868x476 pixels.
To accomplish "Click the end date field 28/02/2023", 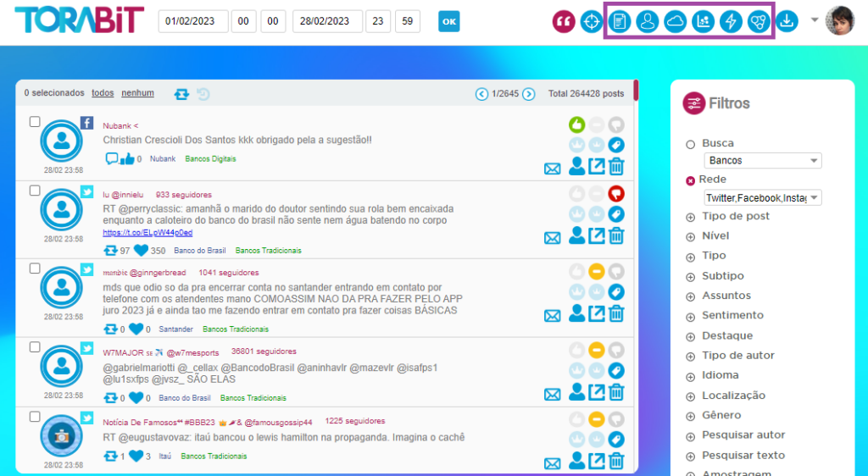I will (328, 21).
